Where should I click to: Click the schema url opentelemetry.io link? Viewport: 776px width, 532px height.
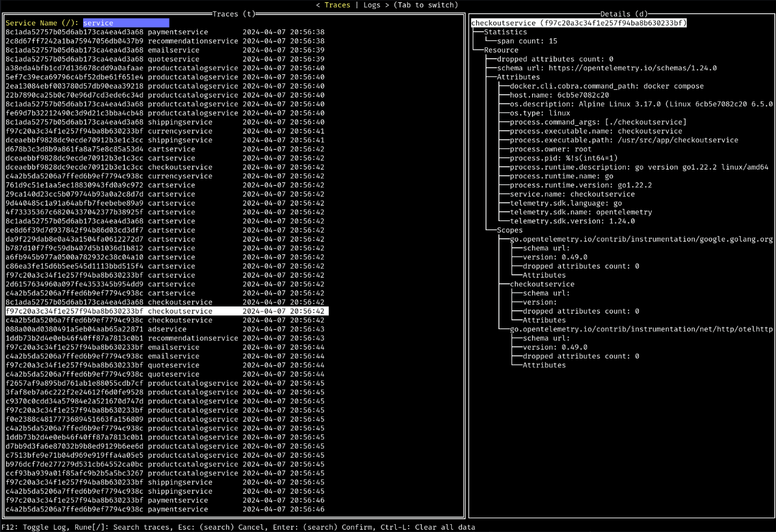632,68
